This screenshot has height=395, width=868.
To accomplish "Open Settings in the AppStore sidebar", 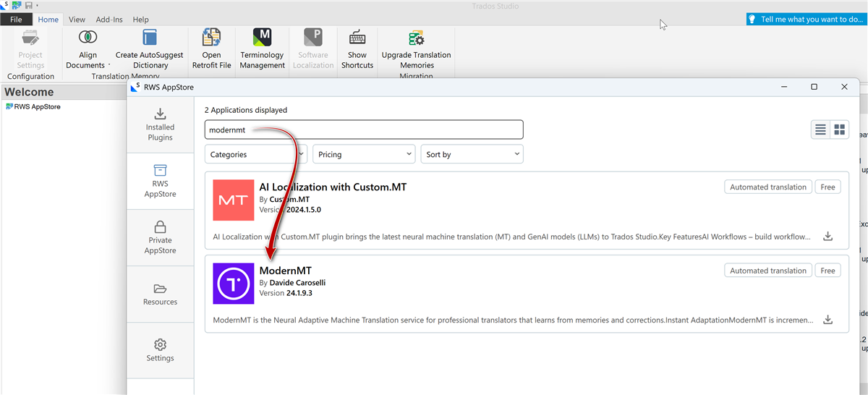I will point(160,350).
